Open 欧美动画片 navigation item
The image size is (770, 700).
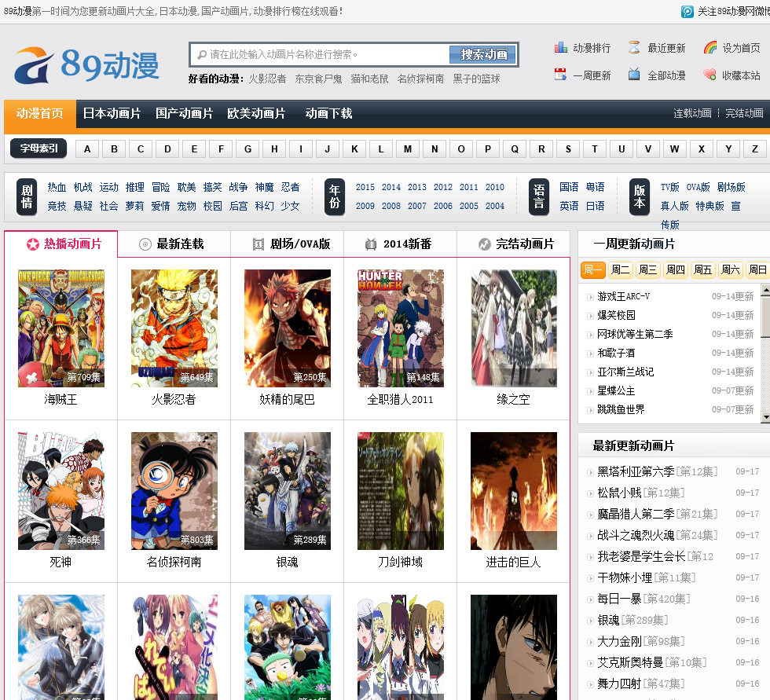coord(256,113)
